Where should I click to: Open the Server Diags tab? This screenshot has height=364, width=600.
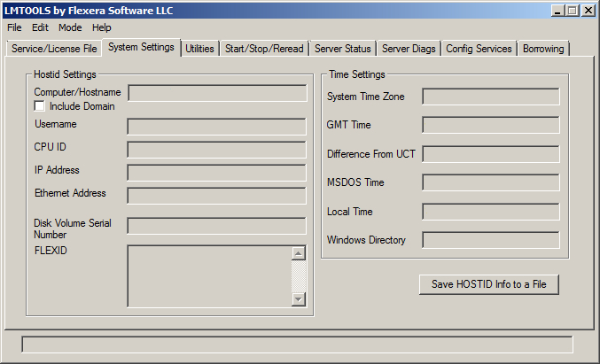click(x=409, y=49)
